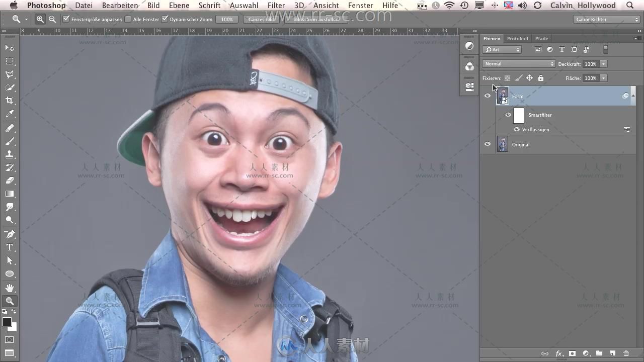Hide the Form layer
Viewport: 644px width, 362px height.
[x=487, y=96]
